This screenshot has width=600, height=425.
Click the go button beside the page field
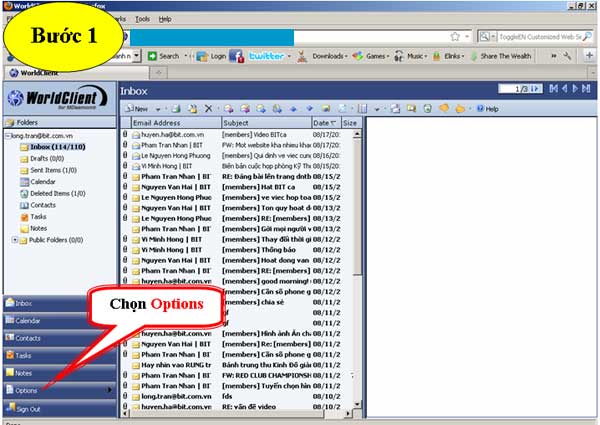pos(536,89)
